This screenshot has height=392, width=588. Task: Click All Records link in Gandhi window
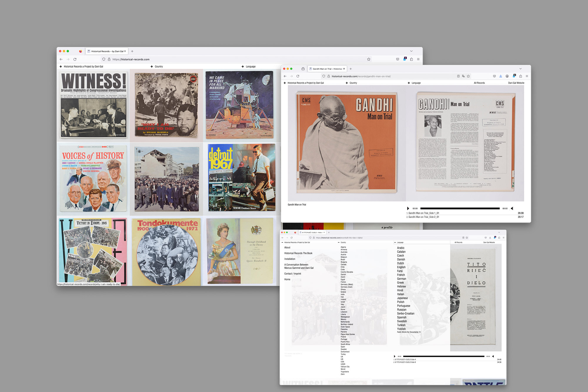tap(479, 83)
